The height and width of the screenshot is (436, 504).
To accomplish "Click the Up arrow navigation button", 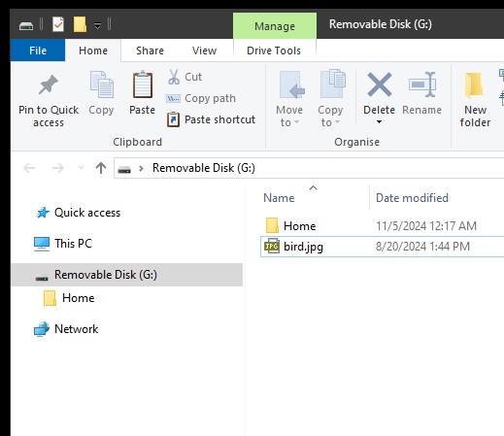I will pyautogui.click(x=101, y=168).
